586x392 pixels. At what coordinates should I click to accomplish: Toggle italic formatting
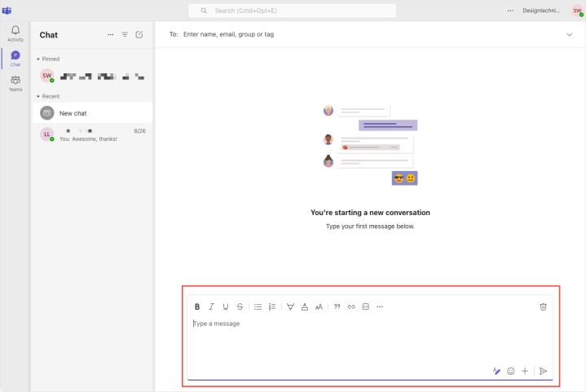tap(211, 306)
